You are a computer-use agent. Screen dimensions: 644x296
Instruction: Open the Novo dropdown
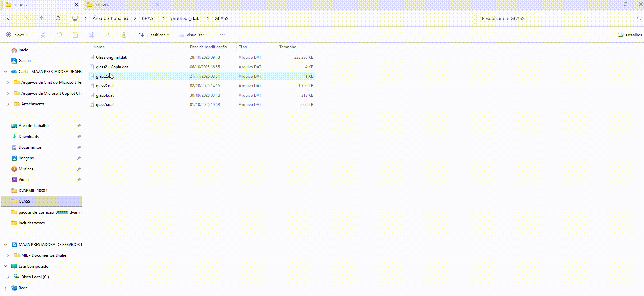18,35
